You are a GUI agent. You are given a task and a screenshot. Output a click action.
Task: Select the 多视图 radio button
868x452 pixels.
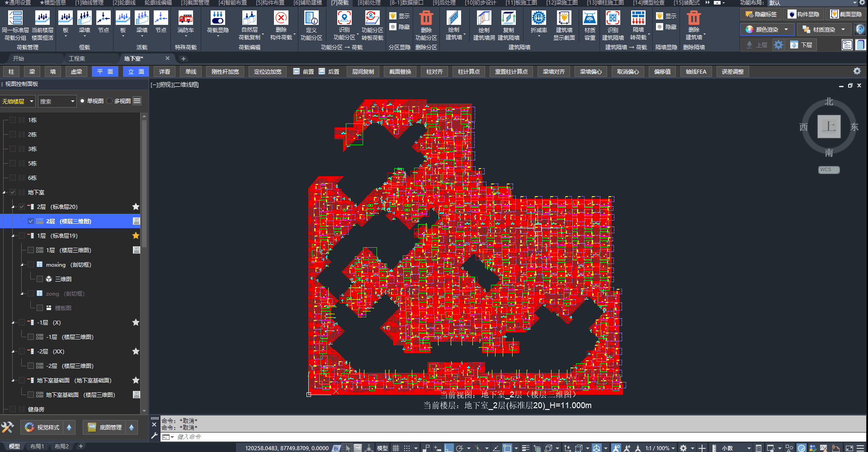click(110, 101)
